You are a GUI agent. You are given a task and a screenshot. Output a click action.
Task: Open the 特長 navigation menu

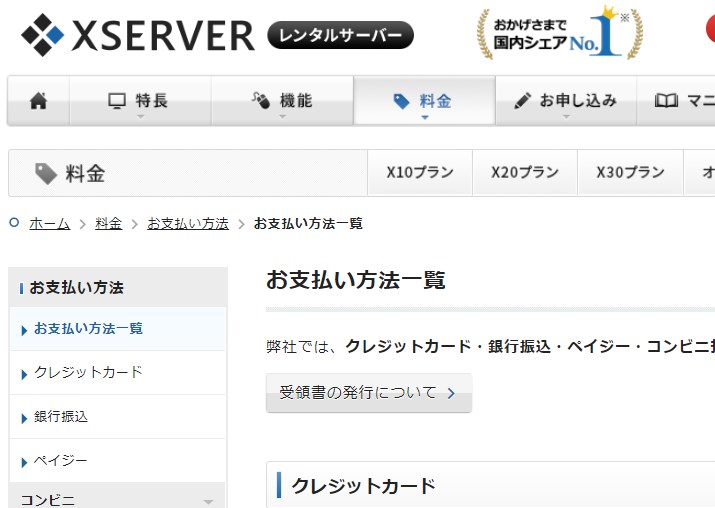click(140, 101)
